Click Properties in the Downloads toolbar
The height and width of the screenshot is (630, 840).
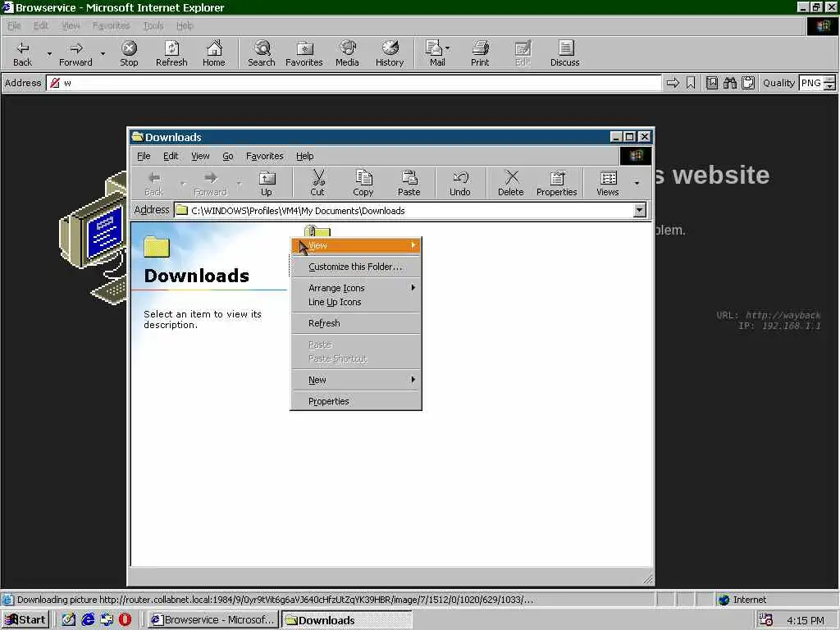pos(557,184)
